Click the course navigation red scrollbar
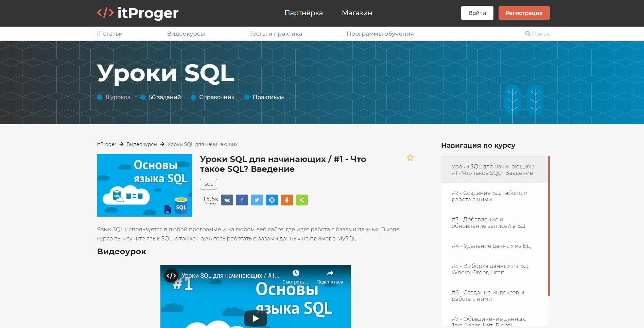The height and width of the screenshot is (328, 644). [x=549, y=226]
